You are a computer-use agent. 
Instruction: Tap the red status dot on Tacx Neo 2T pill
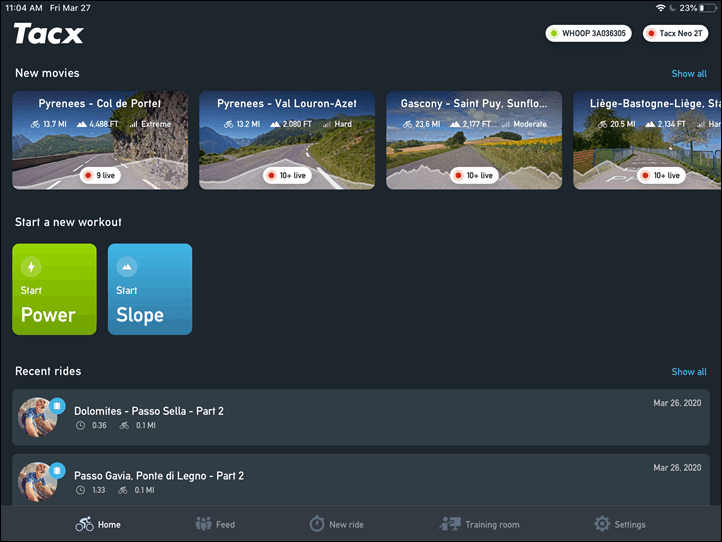coord(651,33)
